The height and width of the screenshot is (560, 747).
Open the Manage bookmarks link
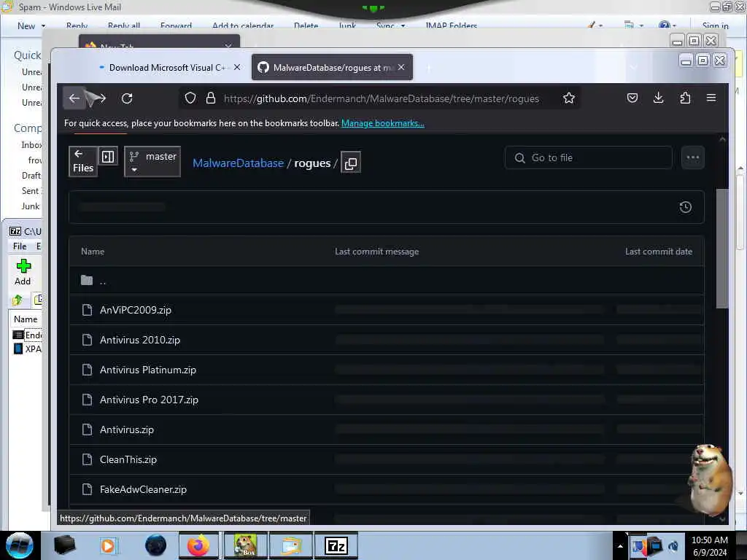coord(382,123)
